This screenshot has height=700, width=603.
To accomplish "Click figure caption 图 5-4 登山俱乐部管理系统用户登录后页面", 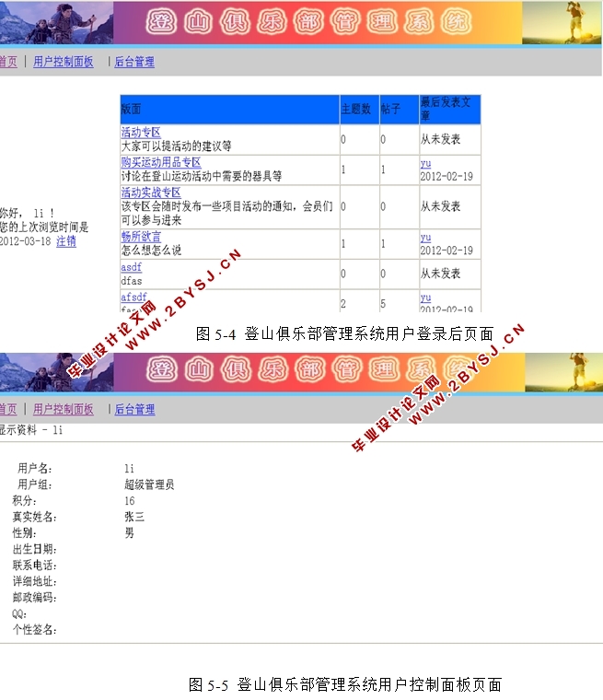I will [x=344, y=333].
